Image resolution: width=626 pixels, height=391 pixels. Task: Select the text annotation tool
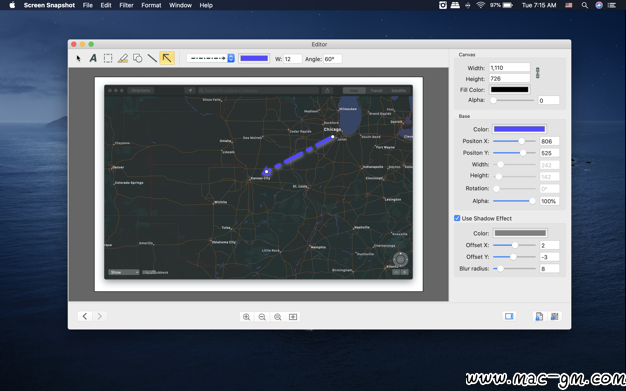tap(93, 58)
